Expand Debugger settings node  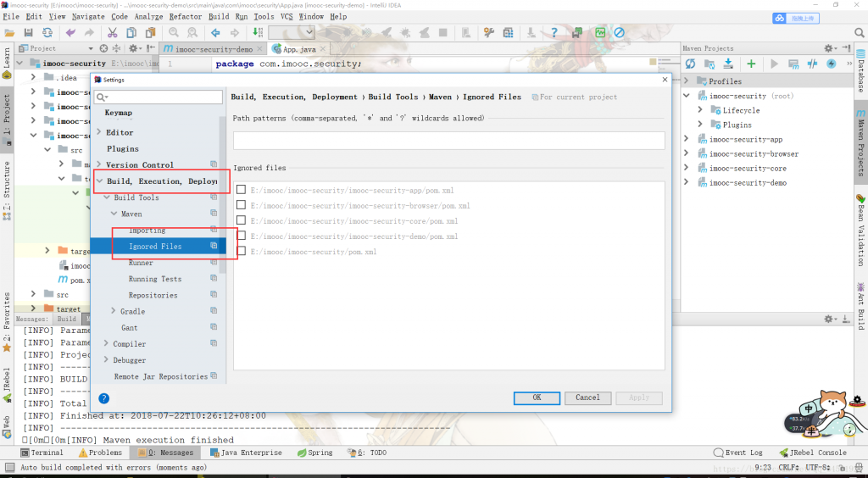pos(106,360)
